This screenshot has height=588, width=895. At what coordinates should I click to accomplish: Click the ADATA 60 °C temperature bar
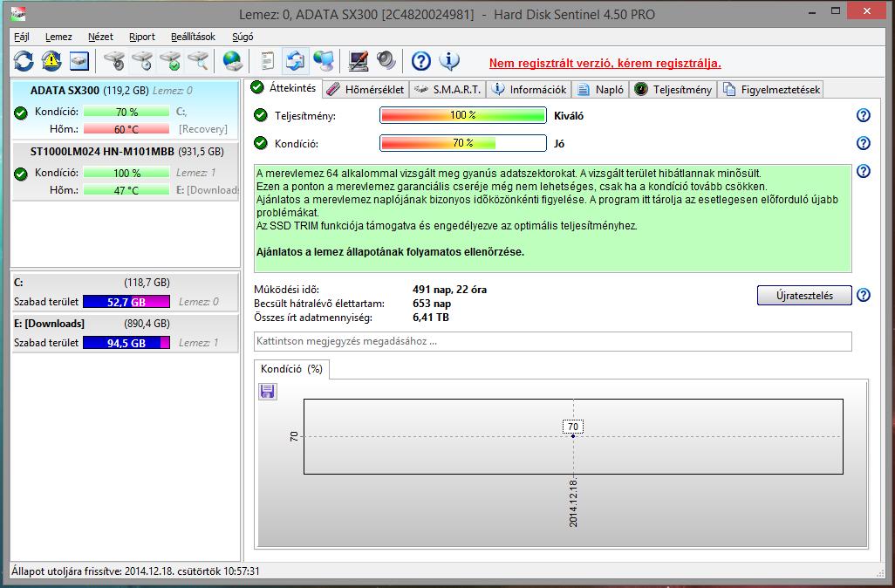tap(126, 129)
